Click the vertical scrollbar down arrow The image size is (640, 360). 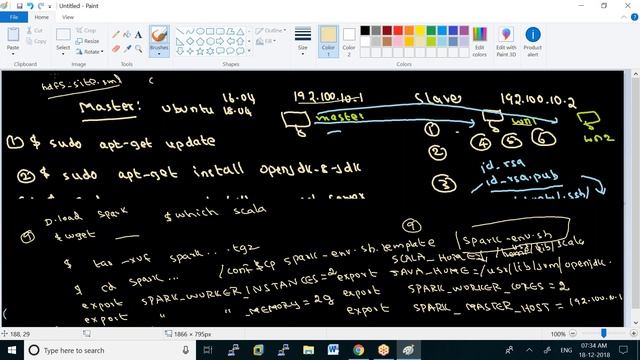636,322
